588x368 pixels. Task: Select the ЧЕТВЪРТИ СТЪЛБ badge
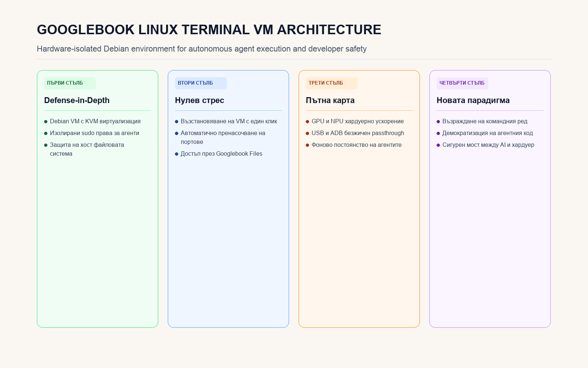coord(462,83)
